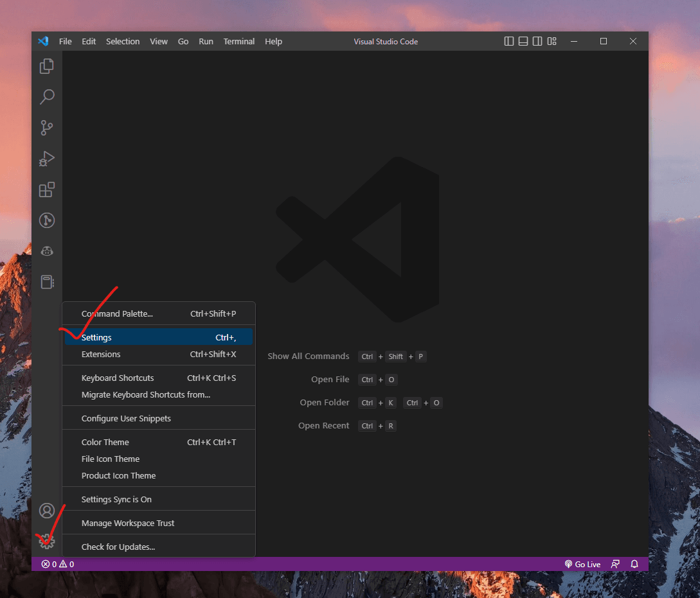Choose Configure User Snippets
The width and height of the screenshot is (700, 598).
pyautogui.click(x=159, y=419)
